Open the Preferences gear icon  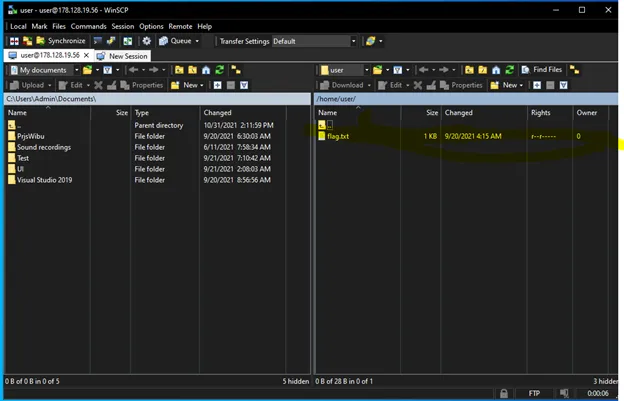(147, 41)
